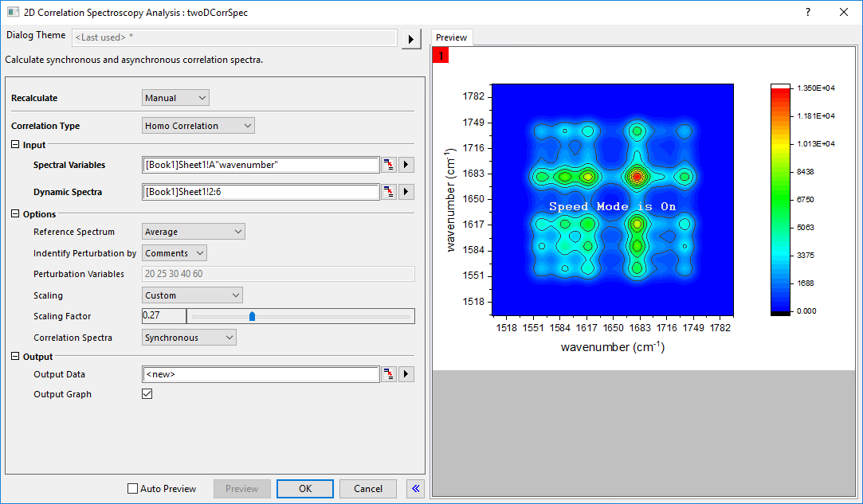863x504 pixels.
Task: Uncheck the Output Graph checkbox
Action: 147,394
